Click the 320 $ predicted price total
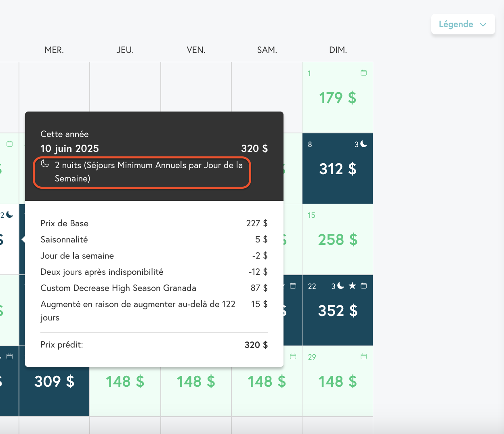504x434 pixels. [x=256, y=345]
